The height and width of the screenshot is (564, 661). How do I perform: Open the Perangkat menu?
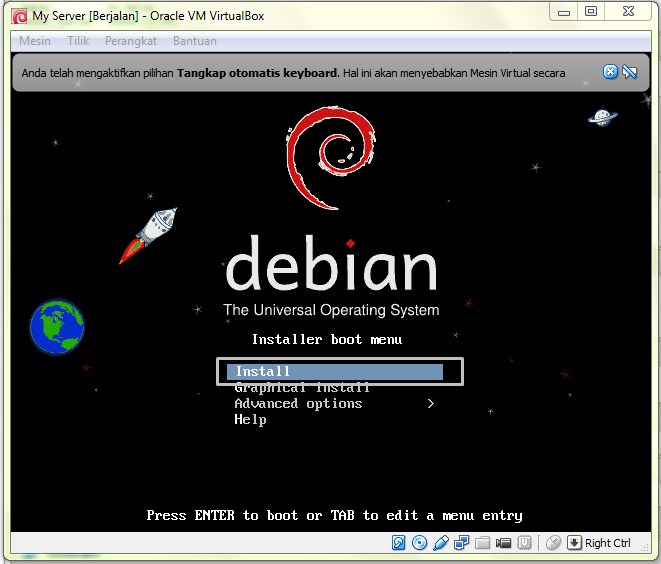(131, 41)
